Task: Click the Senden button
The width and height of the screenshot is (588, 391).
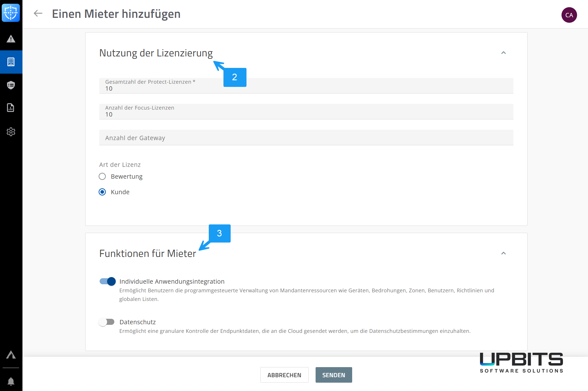Action: [333, 375]
